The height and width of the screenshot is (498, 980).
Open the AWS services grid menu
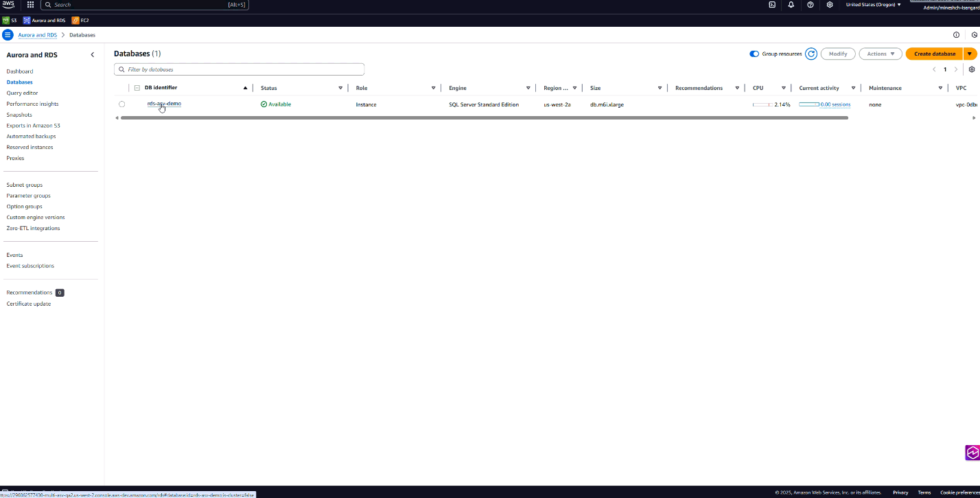pyautogui.click(x=30, y=5)
